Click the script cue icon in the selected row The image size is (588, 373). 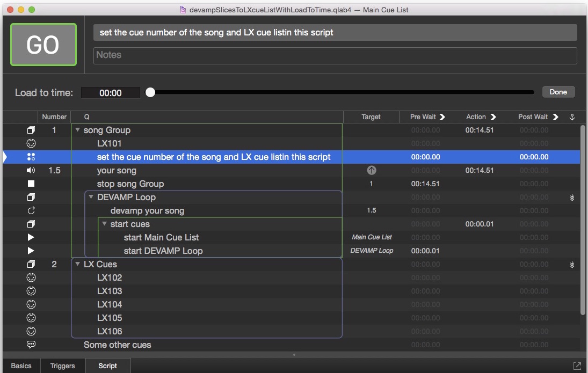tap(31, 157)
